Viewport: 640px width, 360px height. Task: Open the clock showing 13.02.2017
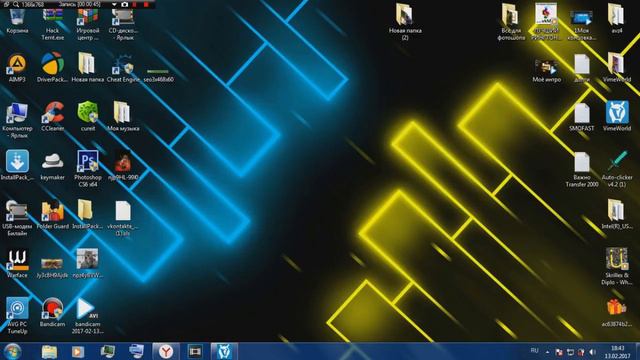618,352
